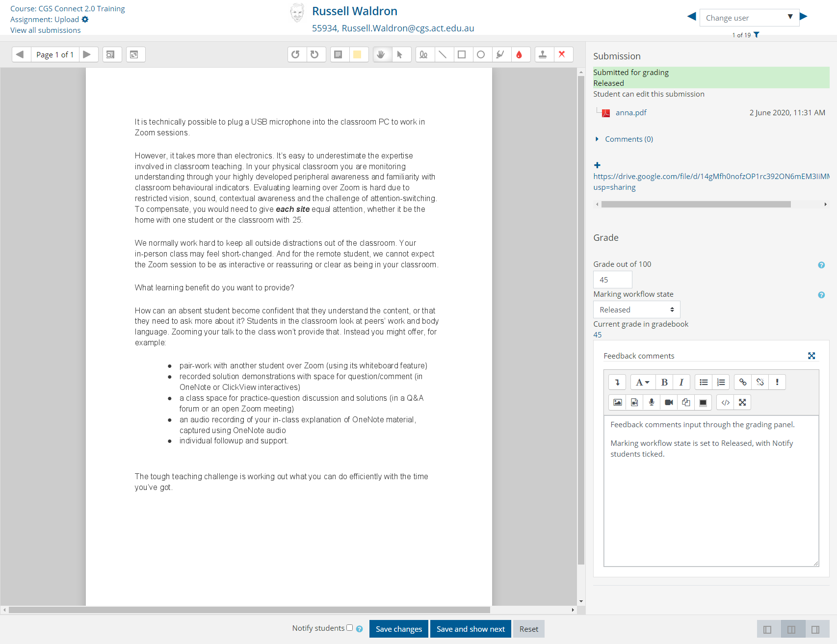Image resolution: width=837 pixels, height=644 pixels.
Task: Open the anna.pdf submission file
Action: pyautogui.click(x=630, y=113)
